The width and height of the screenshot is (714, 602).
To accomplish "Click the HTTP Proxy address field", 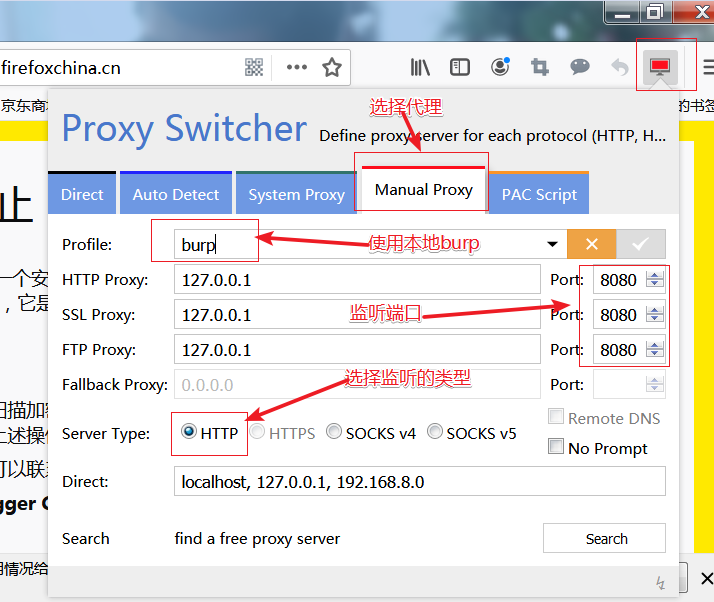I will (x=357, y=279).
